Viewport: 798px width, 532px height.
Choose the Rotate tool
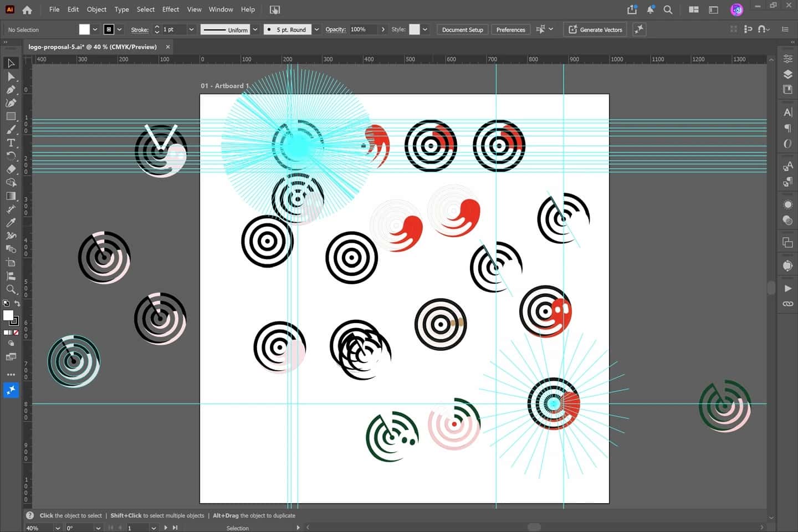pyautogui.click(x=11, y=156)
